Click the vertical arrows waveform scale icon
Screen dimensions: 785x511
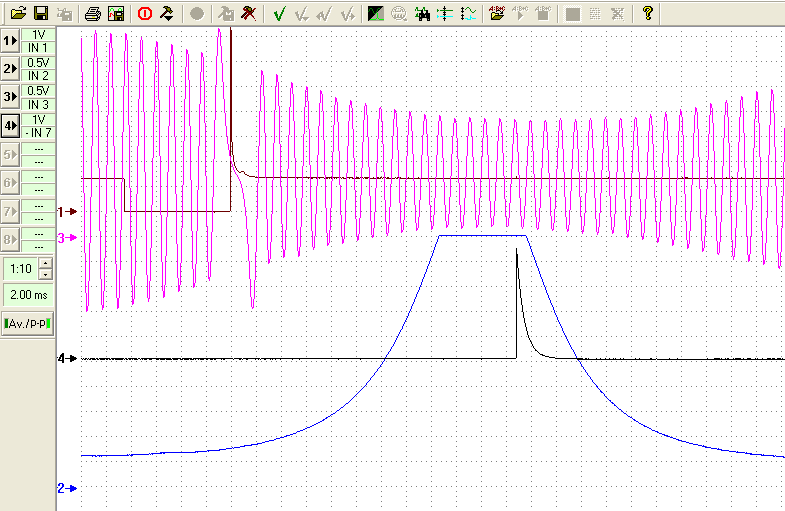coord(469,14)
